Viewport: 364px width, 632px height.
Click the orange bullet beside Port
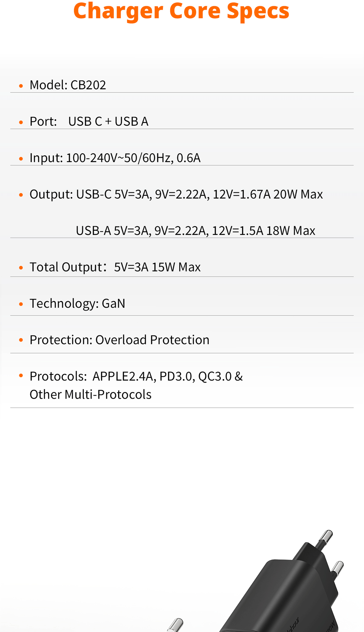point(21,122)
